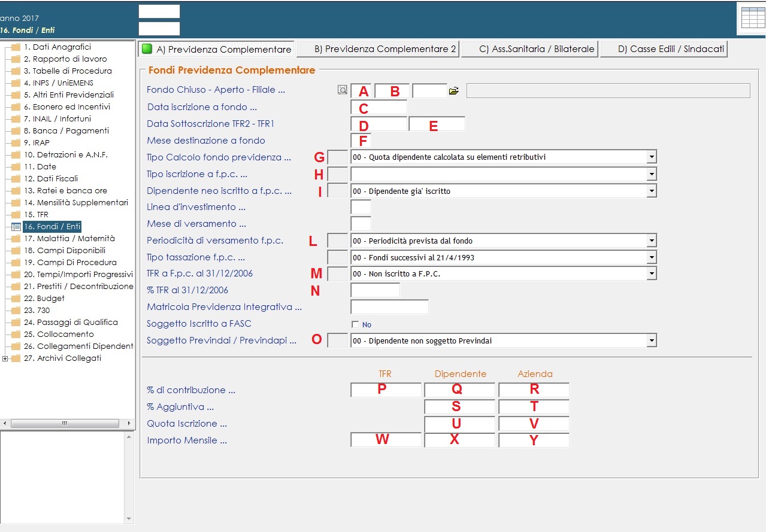Click the folder icon for 22. Budget
This screenshot has height=532, width=766.
(x=16, y=299)
